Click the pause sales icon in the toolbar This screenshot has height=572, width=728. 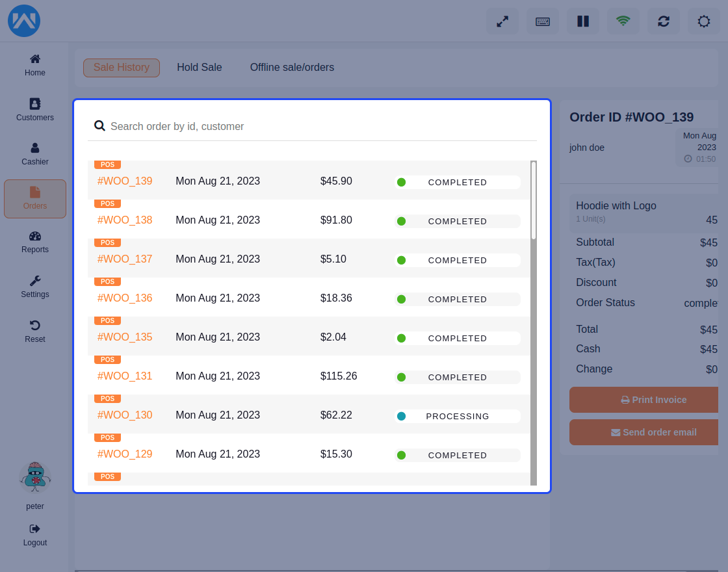[x=582, y=21]
